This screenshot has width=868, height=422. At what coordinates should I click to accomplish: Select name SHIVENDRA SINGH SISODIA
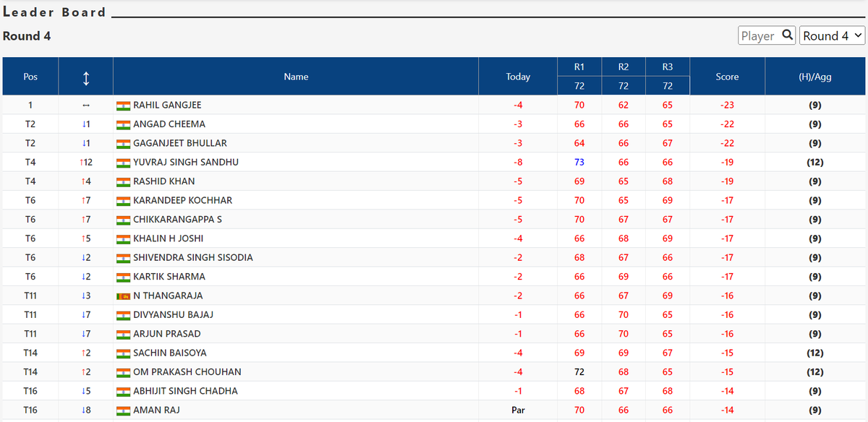tap(193, 258)
